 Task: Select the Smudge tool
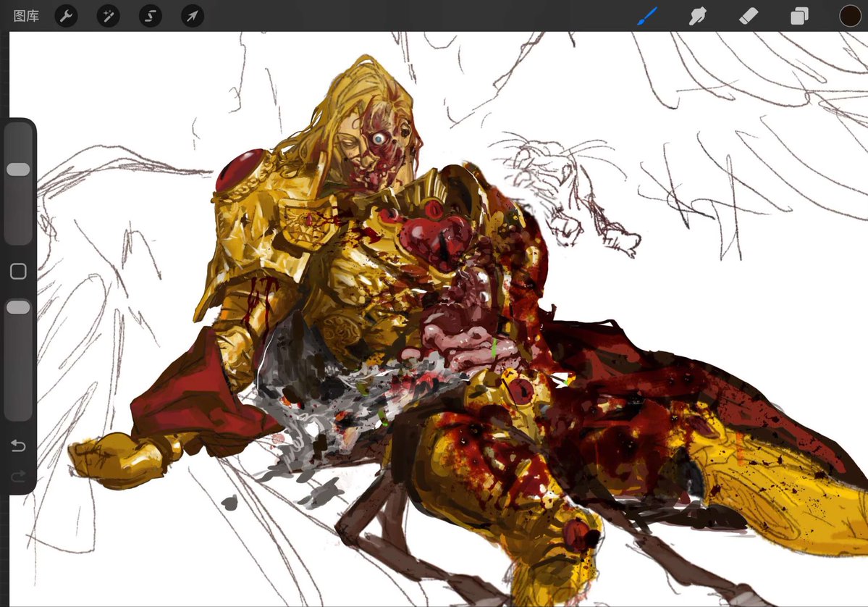(697, 16)
